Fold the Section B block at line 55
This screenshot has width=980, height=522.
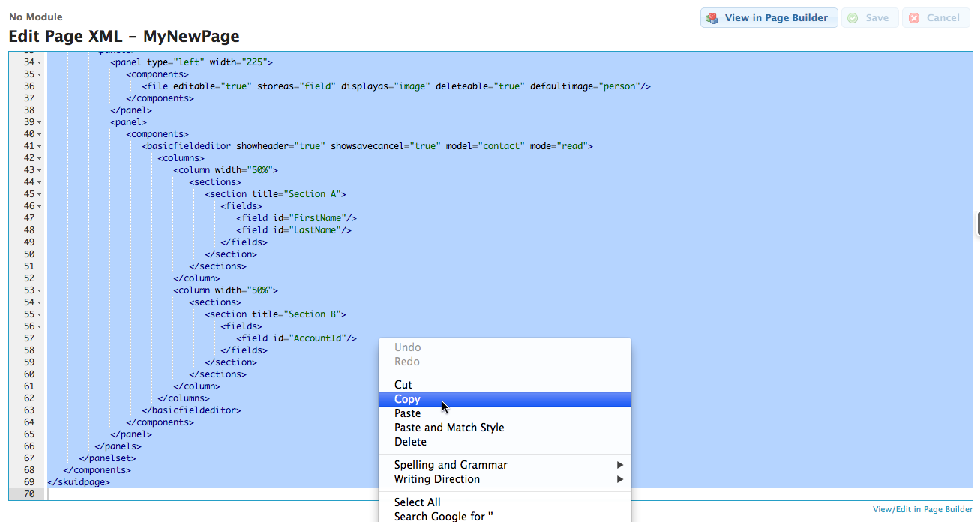[x=39, y=314]
